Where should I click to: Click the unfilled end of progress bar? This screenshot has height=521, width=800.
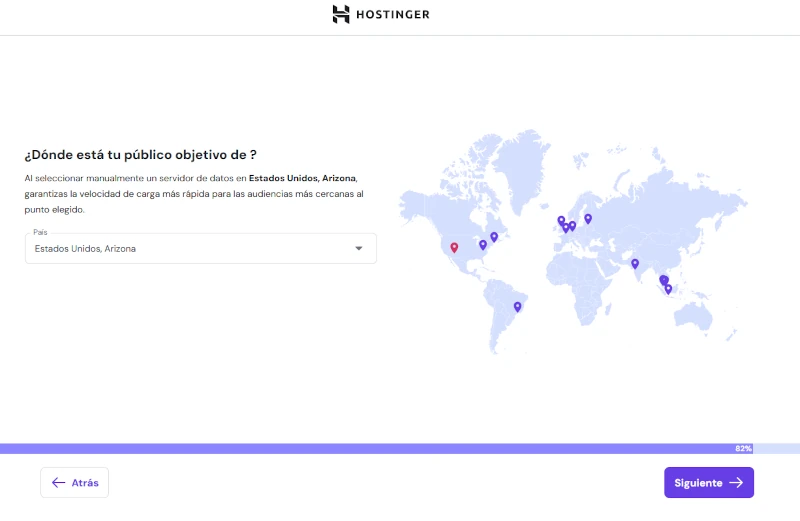tap(777, 449)
